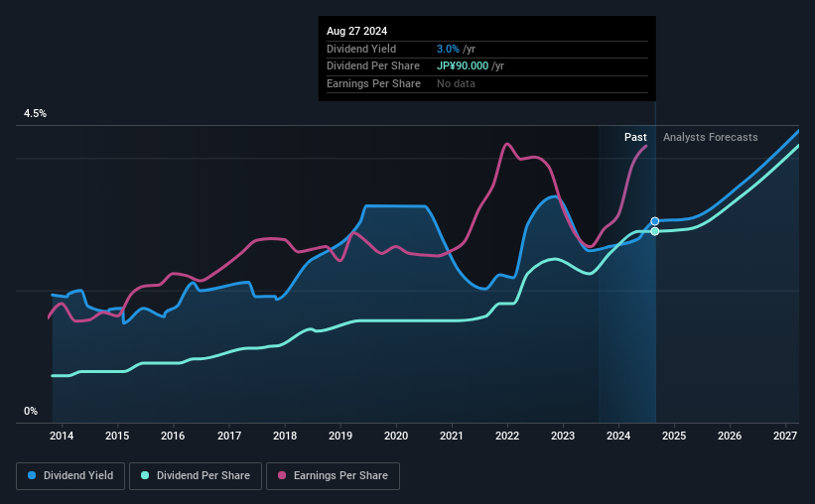Image resolution: width=815 pixels, height=504 pixels.
Task: Click the 2014 label on the x-axis
Action: click(62, 436)
